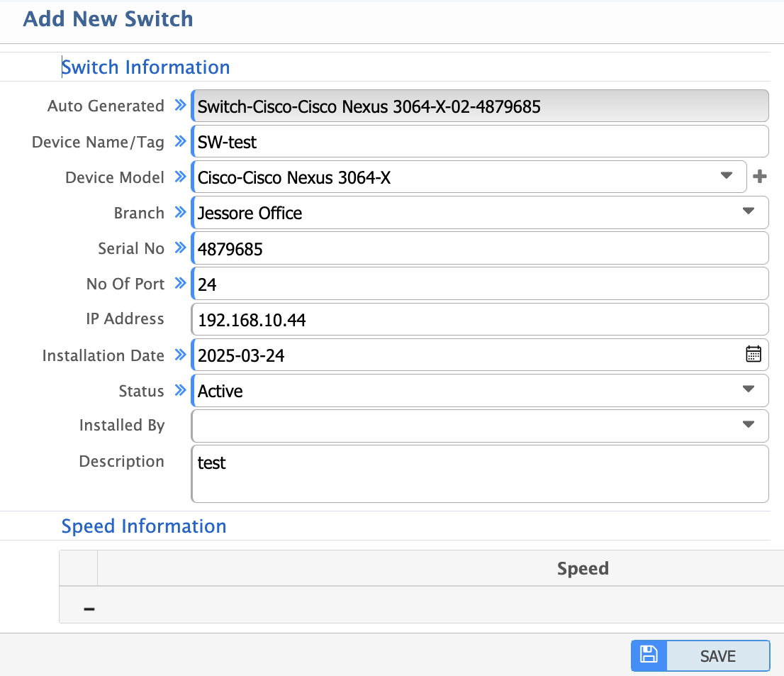Click the double chevron beside Serial No
The height and width of the screenshot is (676, 784).
click(x=179, y=248)
